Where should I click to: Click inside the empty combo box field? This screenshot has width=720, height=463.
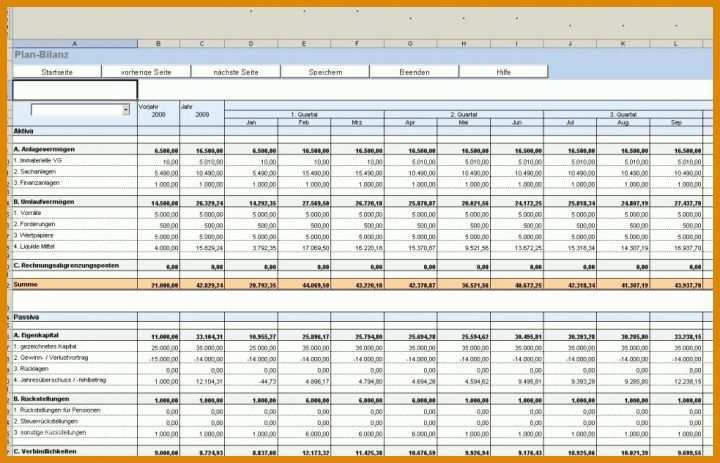pyautogui.click(x=77, y=110)
